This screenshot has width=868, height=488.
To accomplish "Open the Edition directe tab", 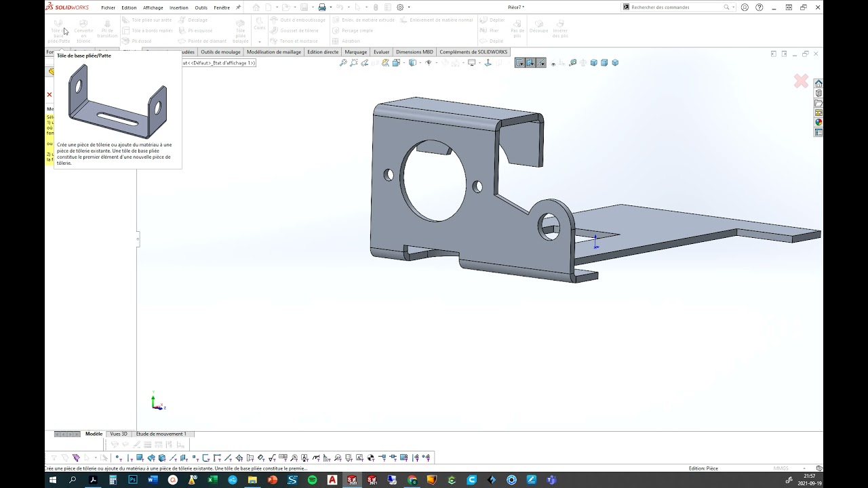I will (323, 52).
